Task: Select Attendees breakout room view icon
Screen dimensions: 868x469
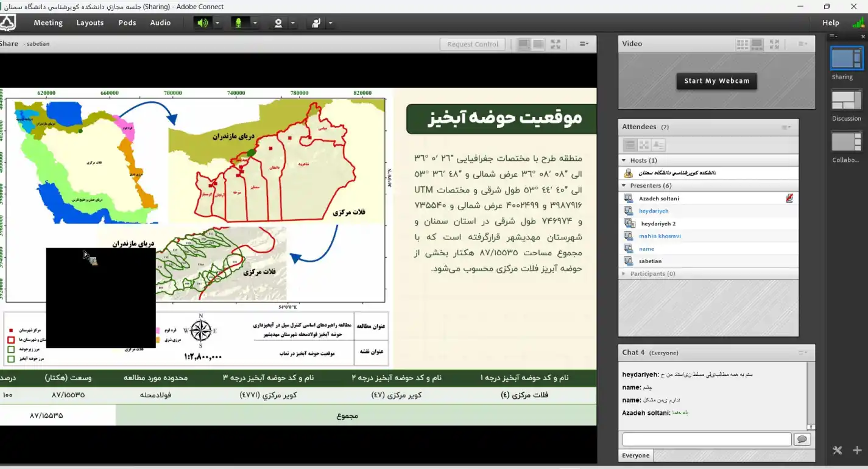Action: click(x=644, y=145)
